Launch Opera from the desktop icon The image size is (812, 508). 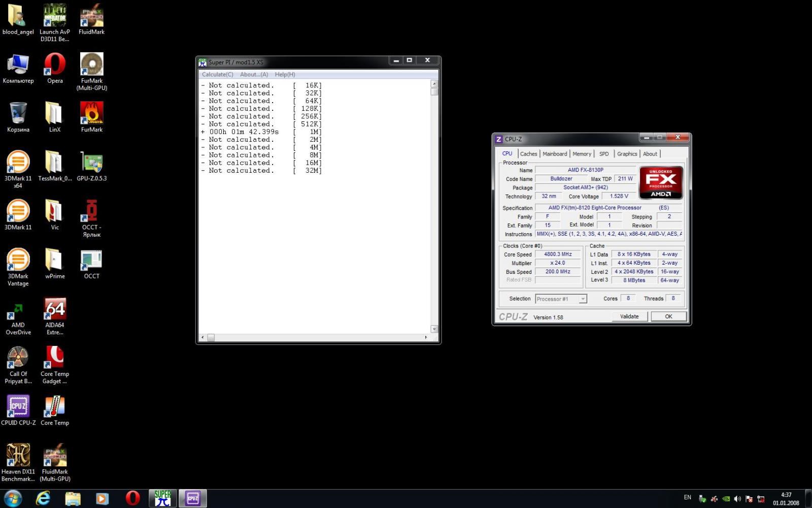pos(55,69)
